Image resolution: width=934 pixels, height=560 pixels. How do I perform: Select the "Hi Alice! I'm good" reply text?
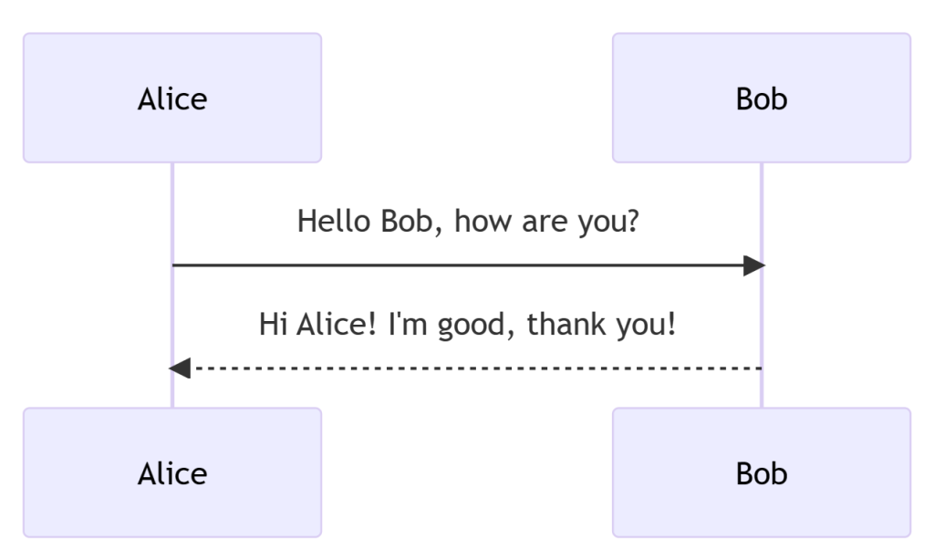point(467,324)
